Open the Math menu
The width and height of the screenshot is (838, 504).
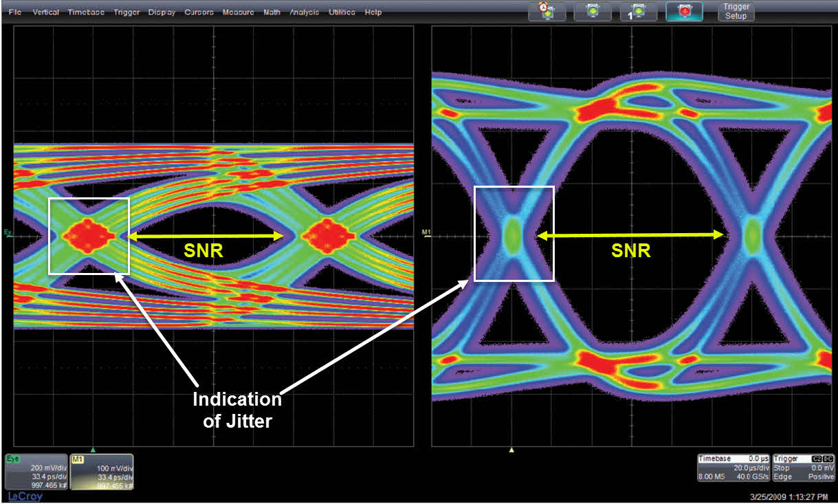[x=272, y=12]
